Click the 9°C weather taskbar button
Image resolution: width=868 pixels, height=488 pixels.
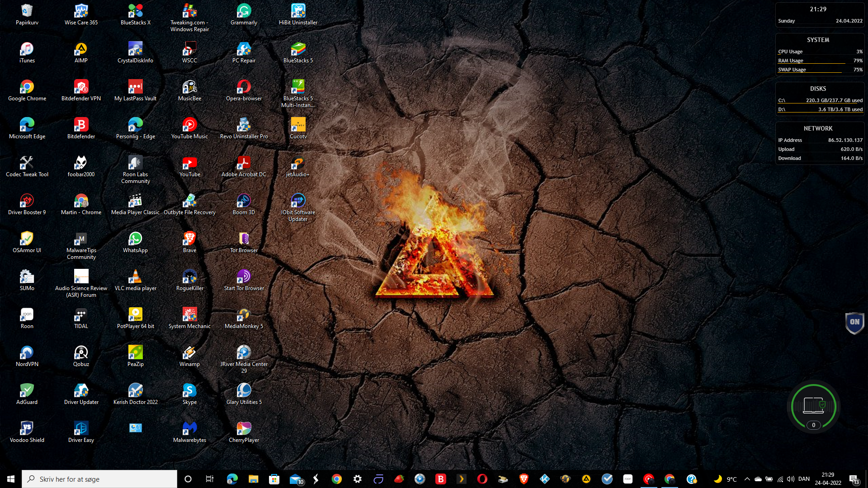point(725,479)
